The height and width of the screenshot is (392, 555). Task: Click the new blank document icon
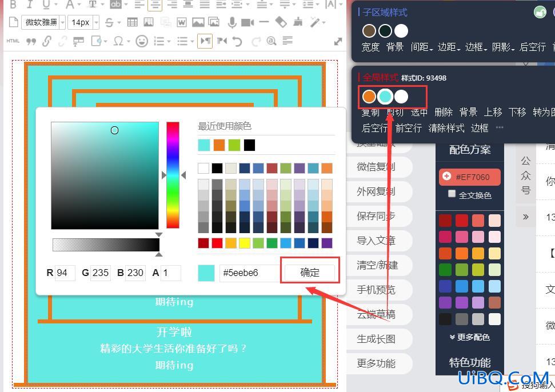coord(13,22)
